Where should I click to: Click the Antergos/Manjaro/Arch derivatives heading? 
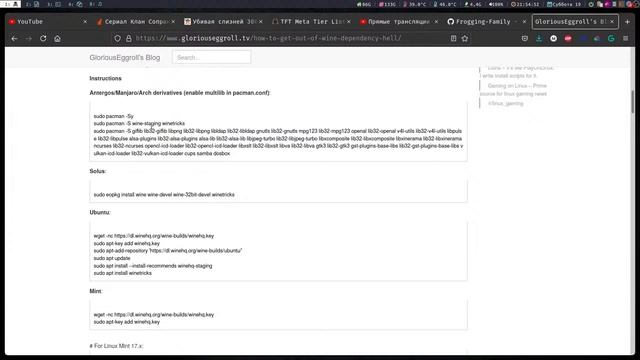point(180,93)
